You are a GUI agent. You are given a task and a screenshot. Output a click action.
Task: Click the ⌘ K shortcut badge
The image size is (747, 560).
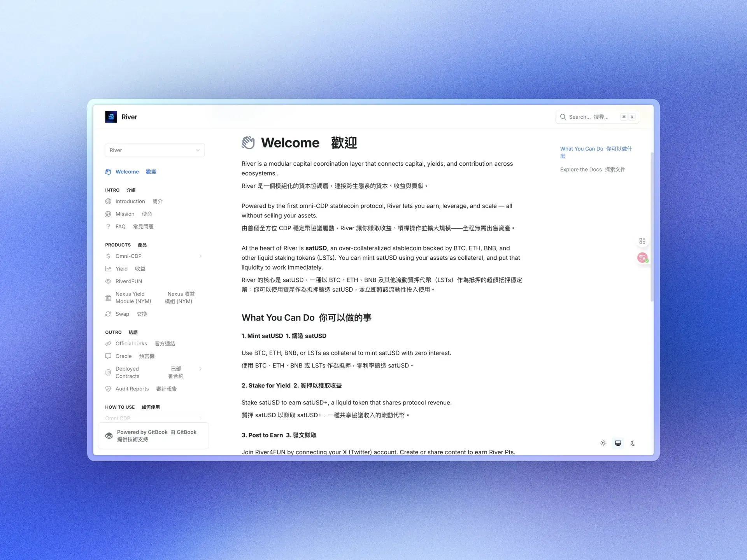(628, 117)
